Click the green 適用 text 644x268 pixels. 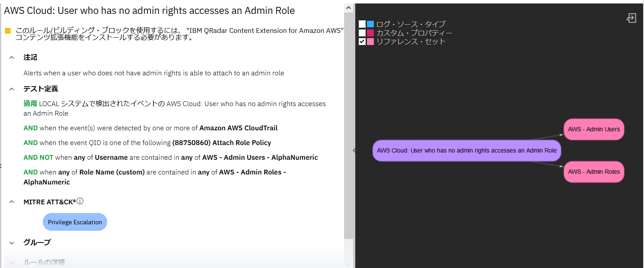tap(30, 104)
